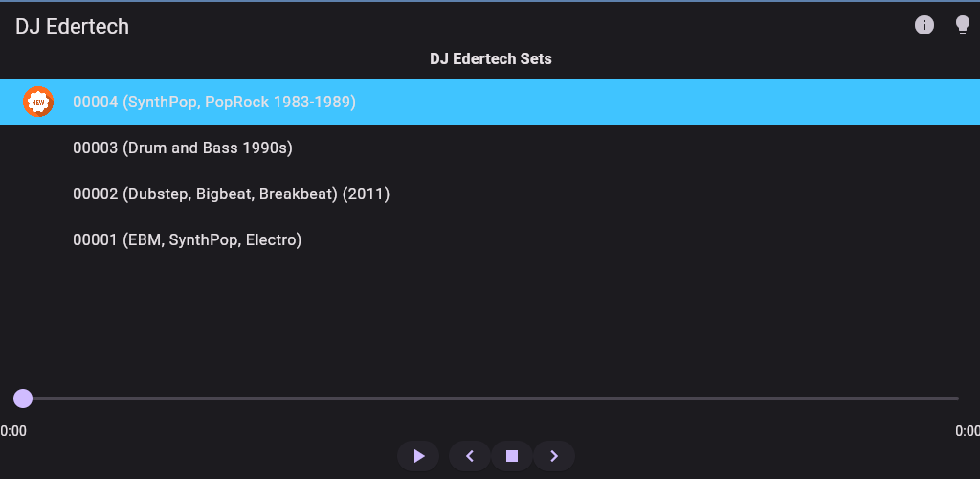Click the DJ Edertech app title
The width and height of the screenshot is (980, 479).
point(72,27)
